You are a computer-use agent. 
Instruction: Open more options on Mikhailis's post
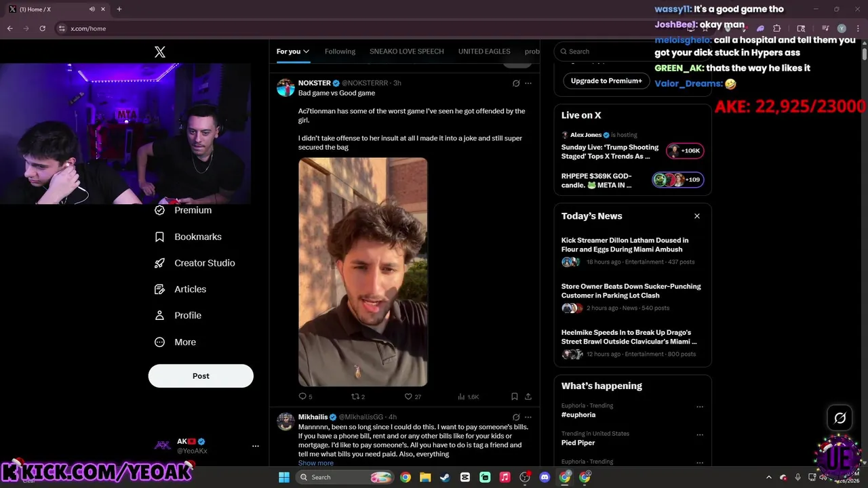(x=528, y=418)
